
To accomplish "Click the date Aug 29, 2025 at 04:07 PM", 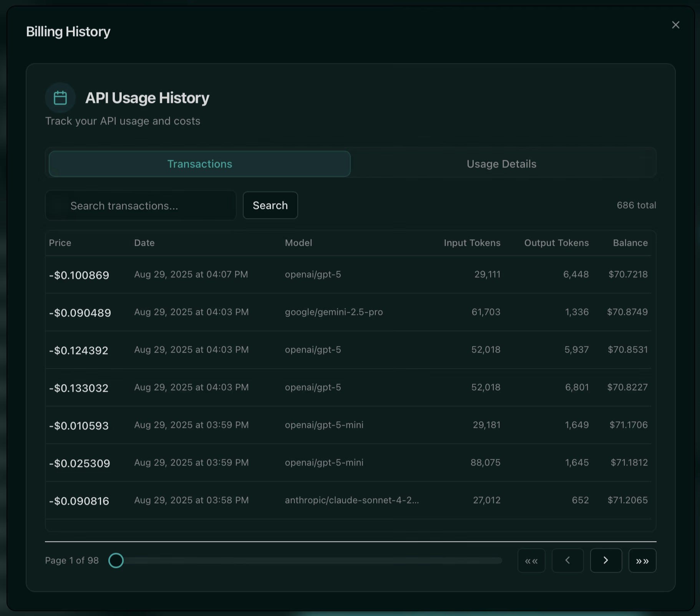I will (191, 274).
